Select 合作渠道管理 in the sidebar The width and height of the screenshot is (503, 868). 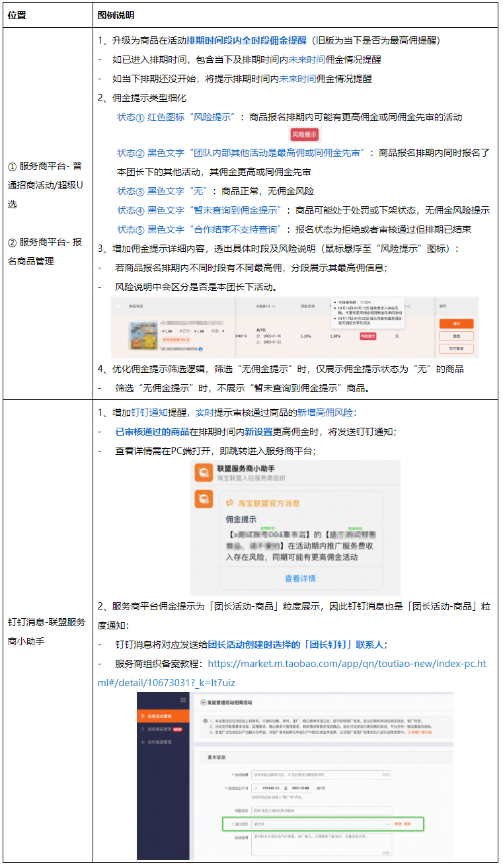(163, 742)
